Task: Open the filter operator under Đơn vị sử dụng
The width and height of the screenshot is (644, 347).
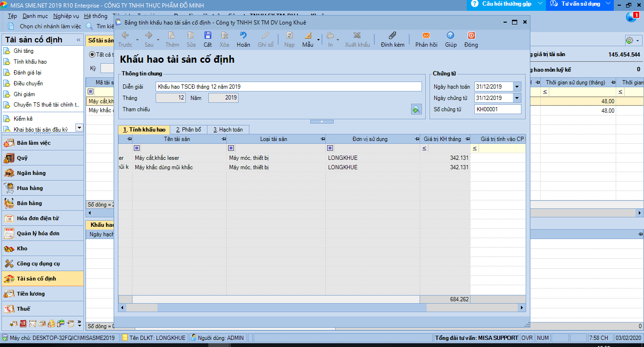Action: coord(330,148)
